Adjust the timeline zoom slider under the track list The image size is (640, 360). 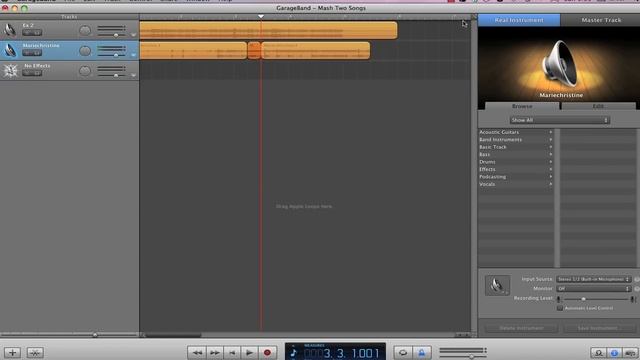click(x=95, y=335)
